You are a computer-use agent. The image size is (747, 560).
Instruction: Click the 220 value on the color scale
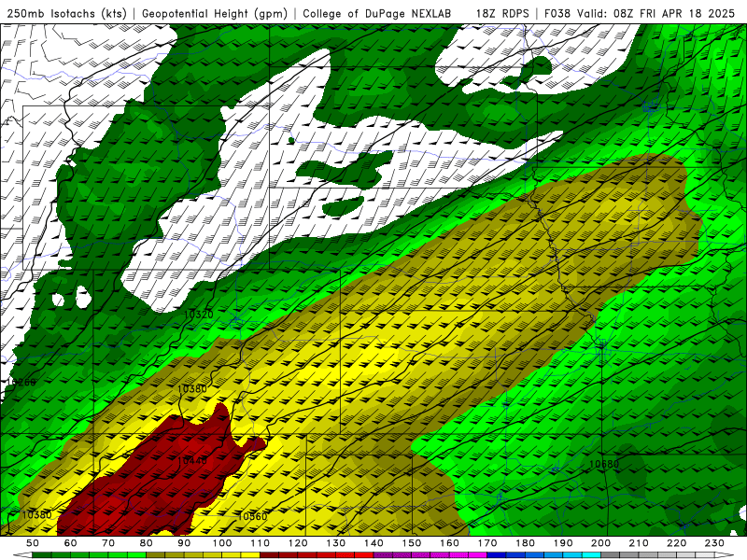click(x=676, y=543)
